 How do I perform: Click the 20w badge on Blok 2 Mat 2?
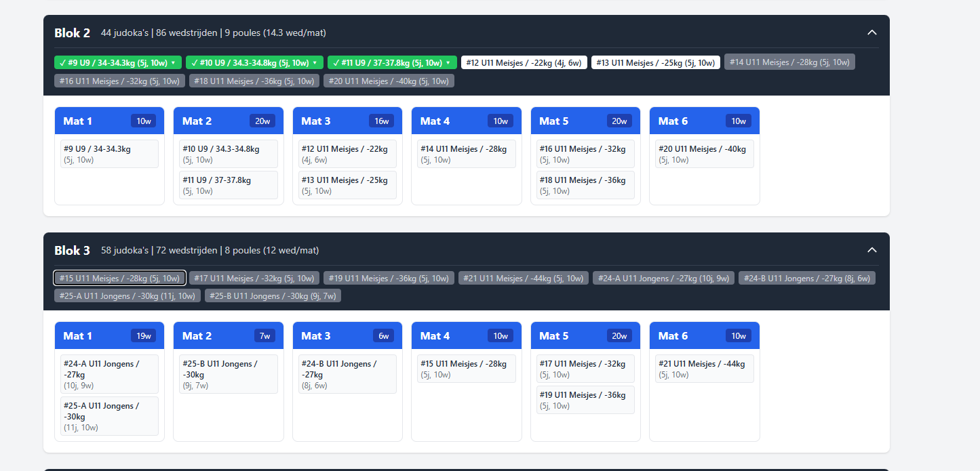tap(262, 121)
